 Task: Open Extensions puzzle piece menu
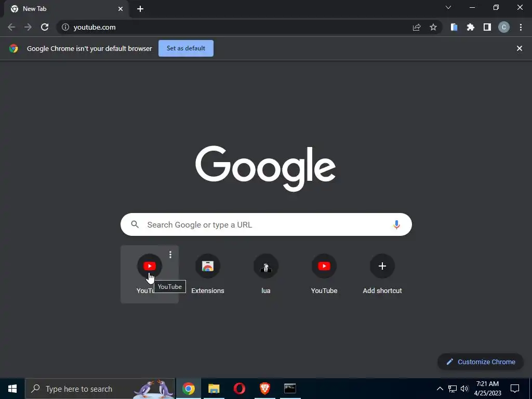point(471,27)
